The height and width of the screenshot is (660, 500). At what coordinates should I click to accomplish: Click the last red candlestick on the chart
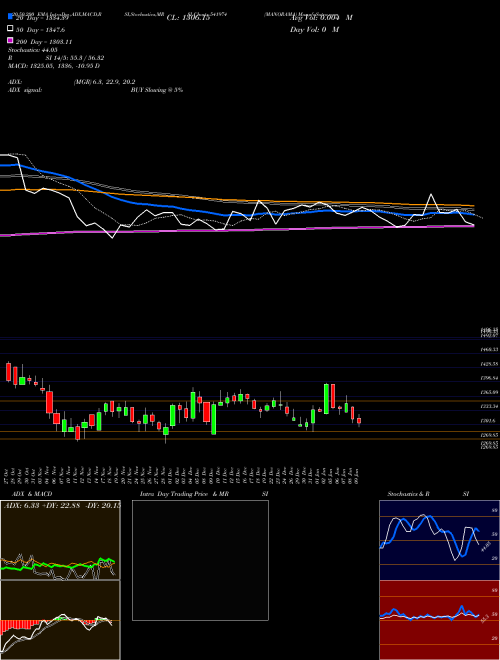coord(359,420)
